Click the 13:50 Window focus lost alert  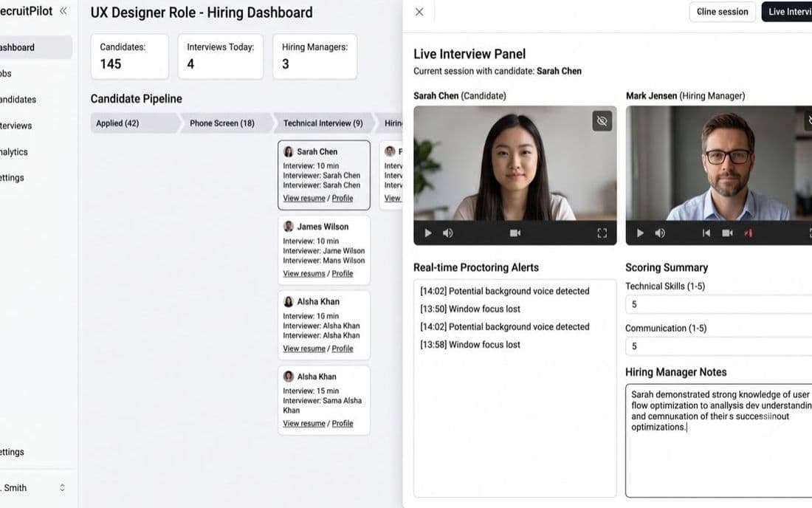470,309
